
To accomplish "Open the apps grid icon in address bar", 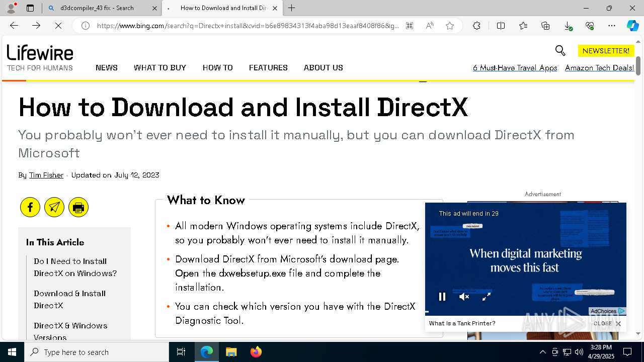I will 410,26.
